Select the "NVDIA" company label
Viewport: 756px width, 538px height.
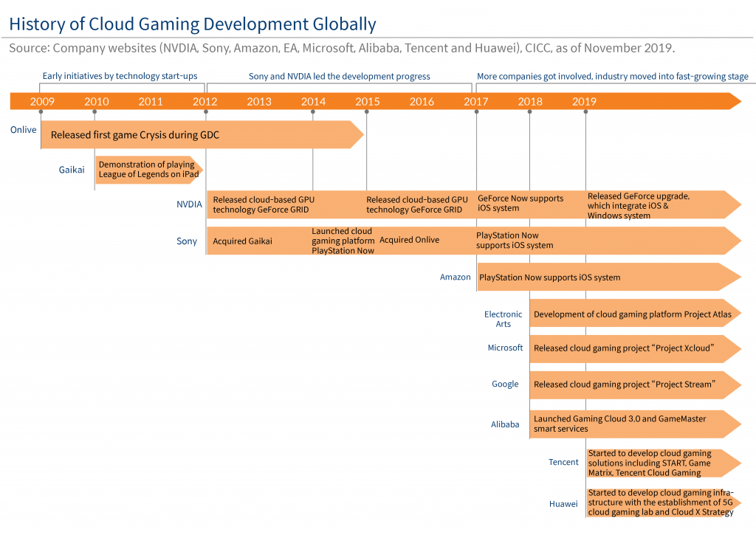tap(189, 204)
